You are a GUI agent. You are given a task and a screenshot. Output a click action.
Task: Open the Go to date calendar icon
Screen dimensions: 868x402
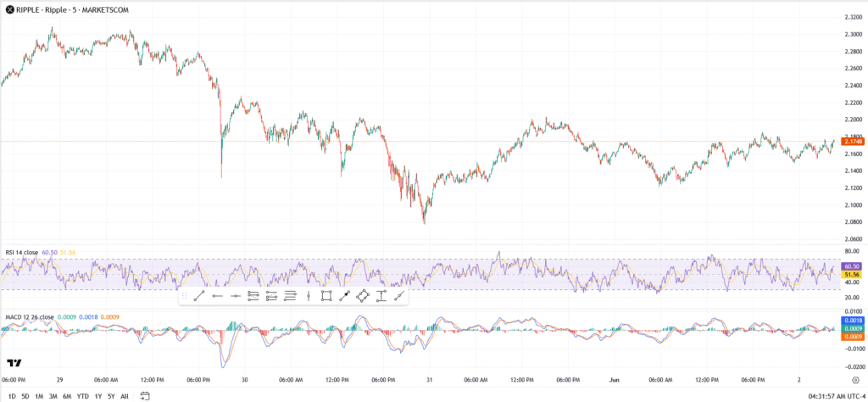(x=145, y=395)
